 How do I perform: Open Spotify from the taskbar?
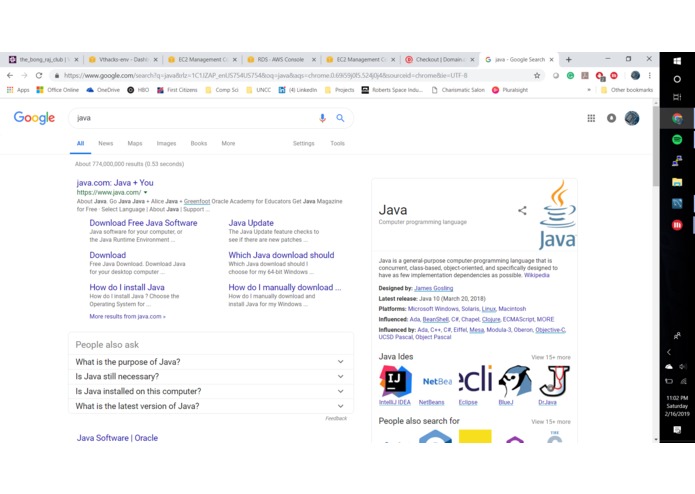pyautogui.click(x=677, y=140)
